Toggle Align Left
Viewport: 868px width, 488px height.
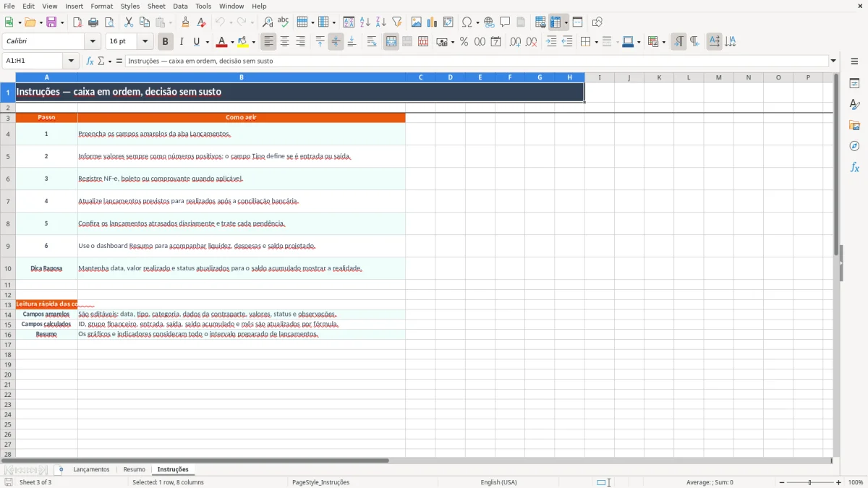269,42
